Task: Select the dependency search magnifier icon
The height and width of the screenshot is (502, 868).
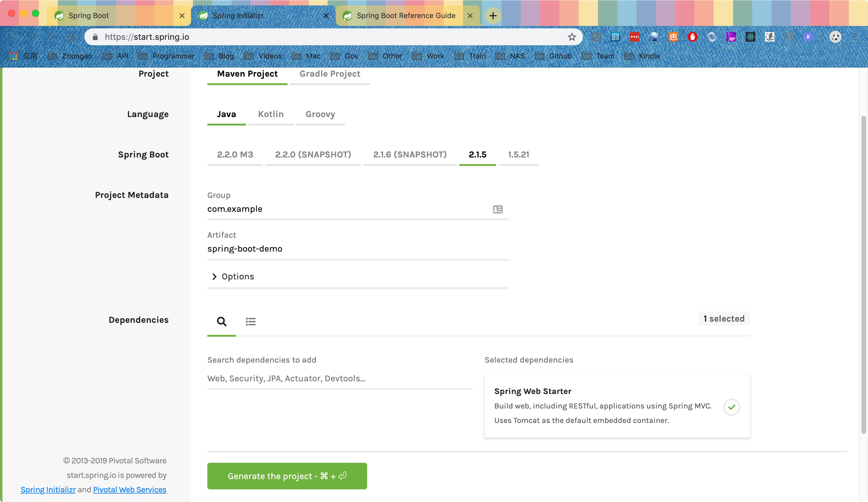Action: [222, 321]
